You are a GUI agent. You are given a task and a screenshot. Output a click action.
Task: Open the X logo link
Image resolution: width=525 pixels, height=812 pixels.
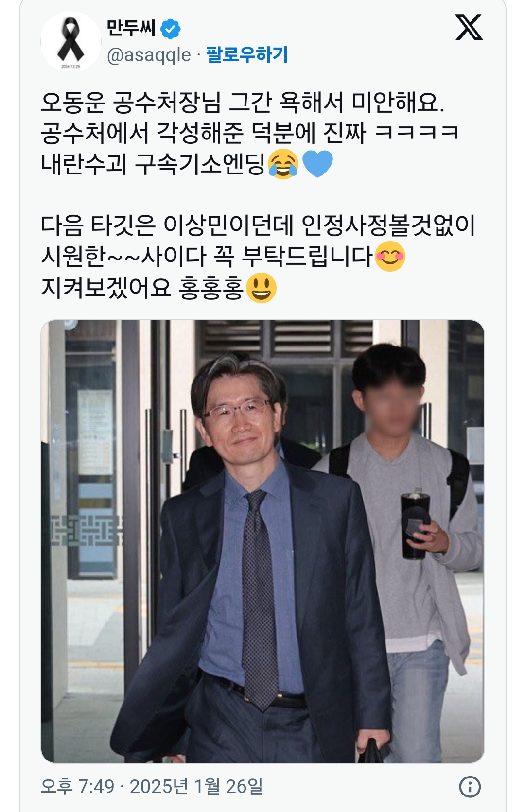tap(469, 27)
